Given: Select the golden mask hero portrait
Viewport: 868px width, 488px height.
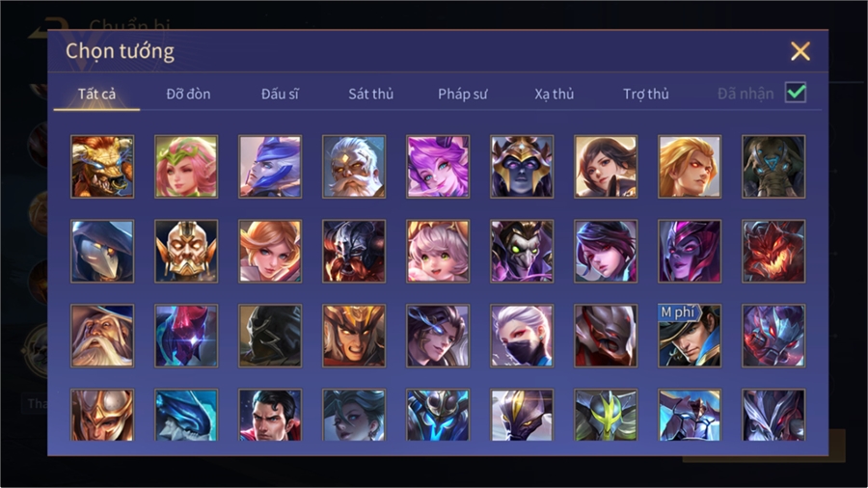Looking at the screenshot, I should tap(186, 251).
